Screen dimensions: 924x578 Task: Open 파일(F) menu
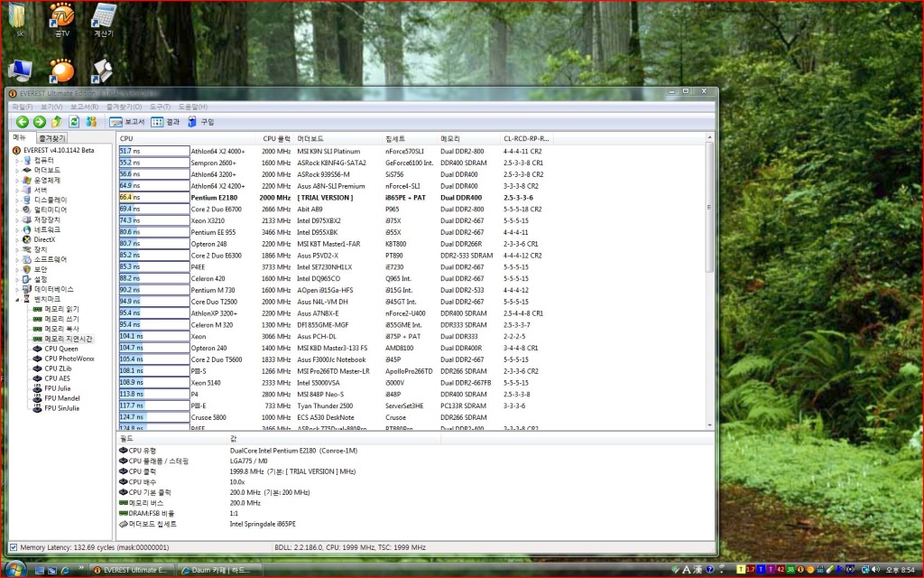click(23, 107)
